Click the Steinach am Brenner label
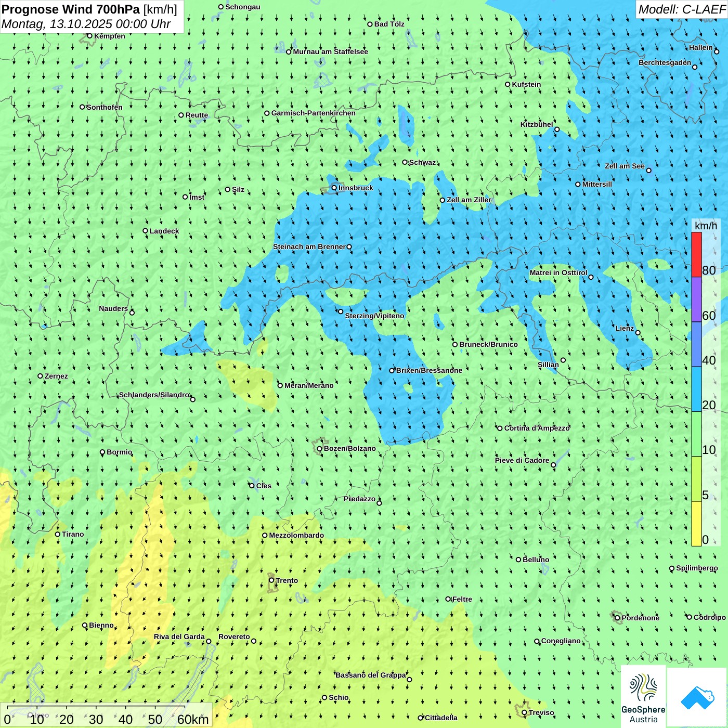This screenshot has height=728, width=728. 309,246
